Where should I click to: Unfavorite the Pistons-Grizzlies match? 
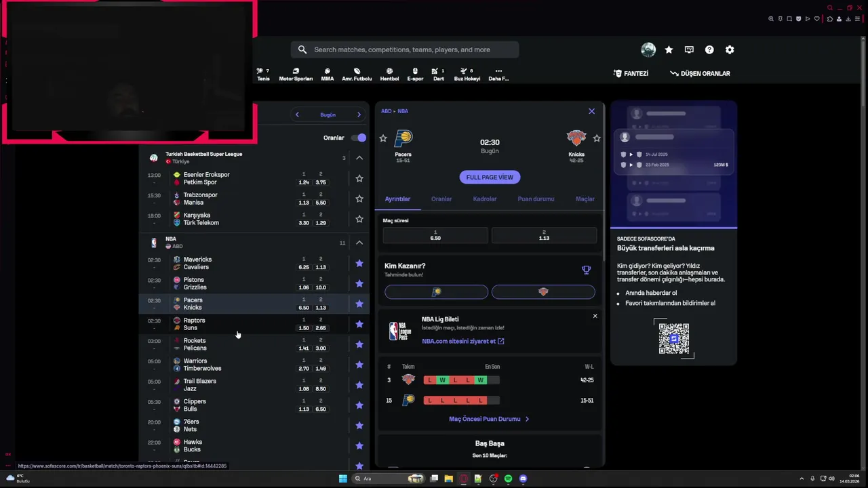tap(359, 283)
